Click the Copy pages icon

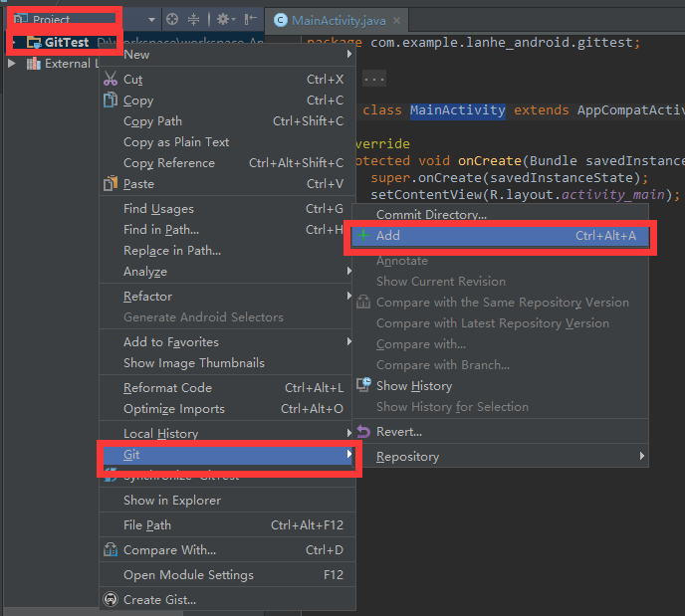[x=111, y=100]
